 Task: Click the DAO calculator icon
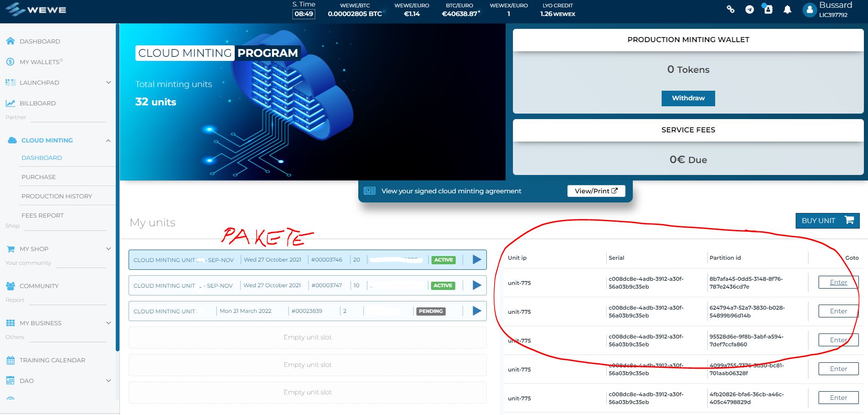click(x=11, y=381)
